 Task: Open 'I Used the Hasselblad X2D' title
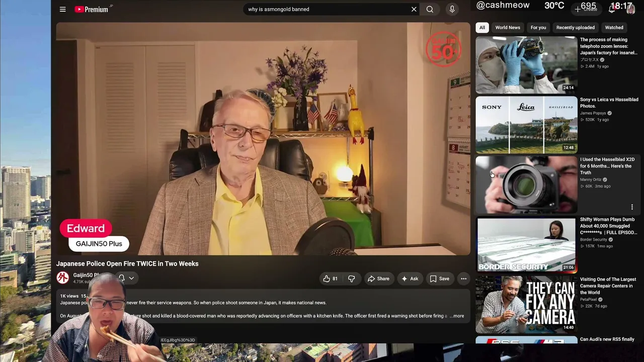[x=607, y=166]
